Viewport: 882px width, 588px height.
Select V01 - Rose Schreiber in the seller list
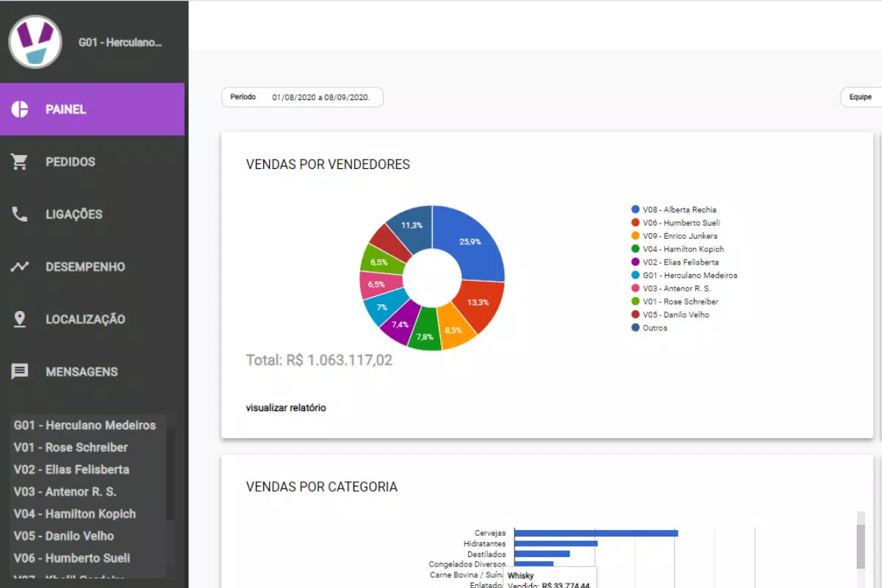[x=71, y=448]
